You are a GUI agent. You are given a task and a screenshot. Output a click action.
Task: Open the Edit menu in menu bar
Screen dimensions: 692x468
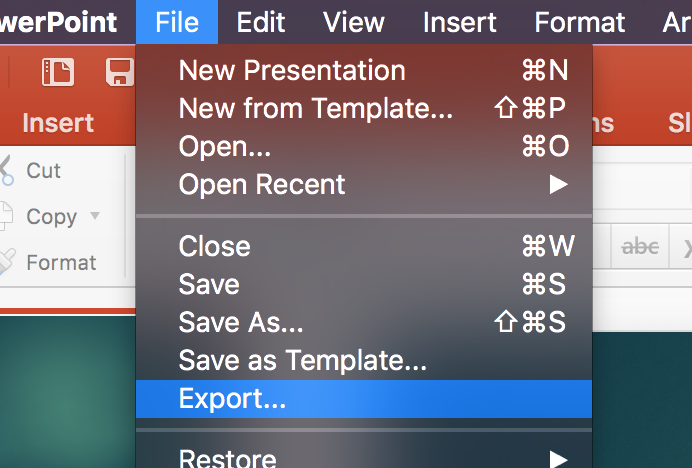[x=261, y=22]
